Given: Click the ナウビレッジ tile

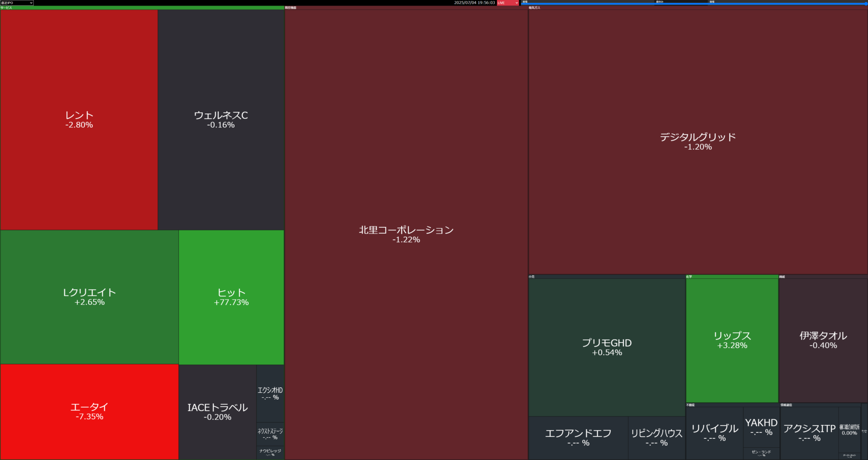Looking at the screenshot, I should (x=270, y=453).
